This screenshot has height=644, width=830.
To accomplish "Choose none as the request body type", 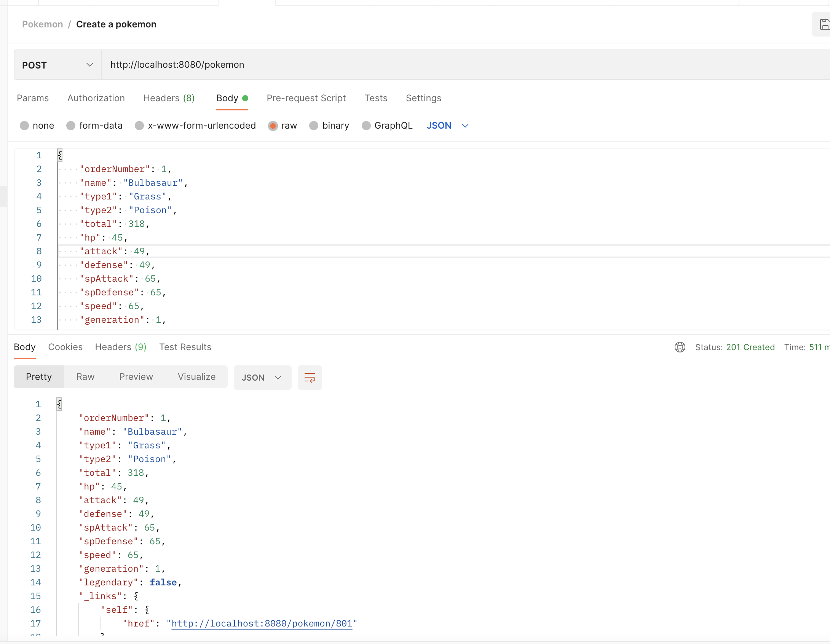I will tap(37, 126).
